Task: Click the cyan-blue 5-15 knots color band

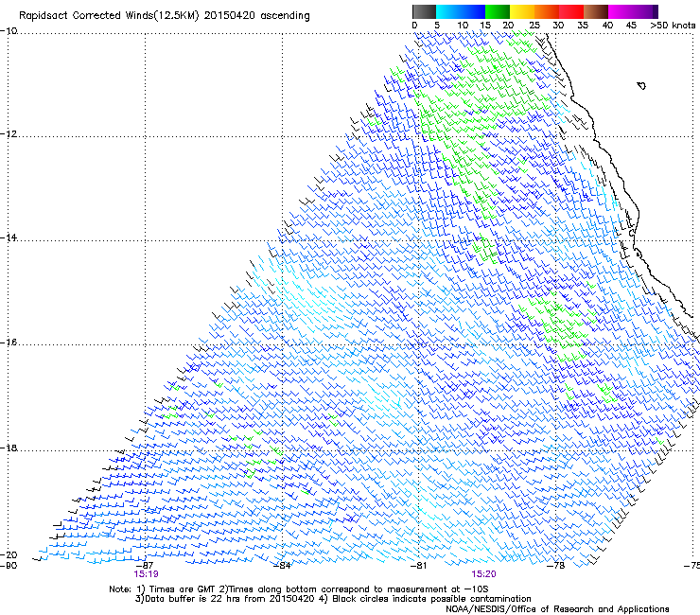Action: (x=461, y=11)
